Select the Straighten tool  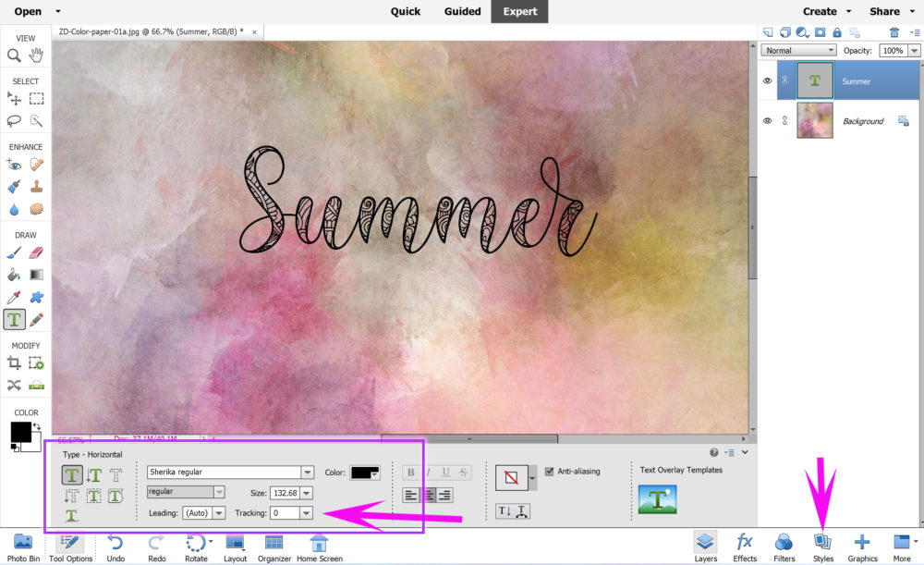pos(37,386)
